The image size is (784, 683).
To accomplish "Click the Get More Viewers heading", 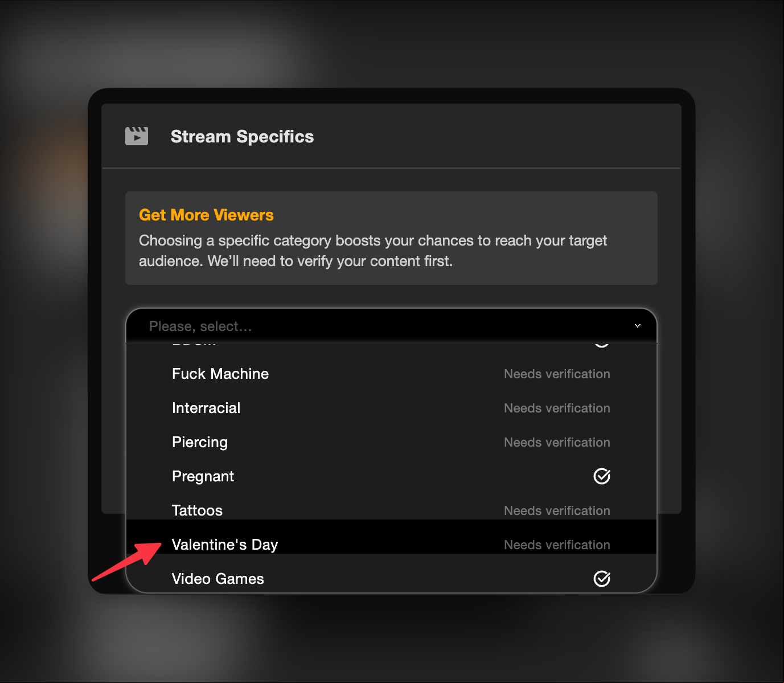I will (206, 215).
